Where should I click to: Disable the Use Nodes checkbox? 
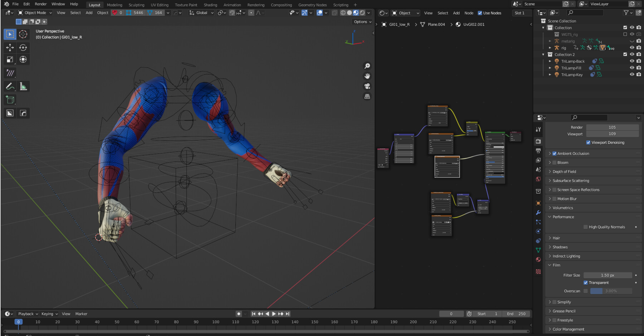click(480, 13)
